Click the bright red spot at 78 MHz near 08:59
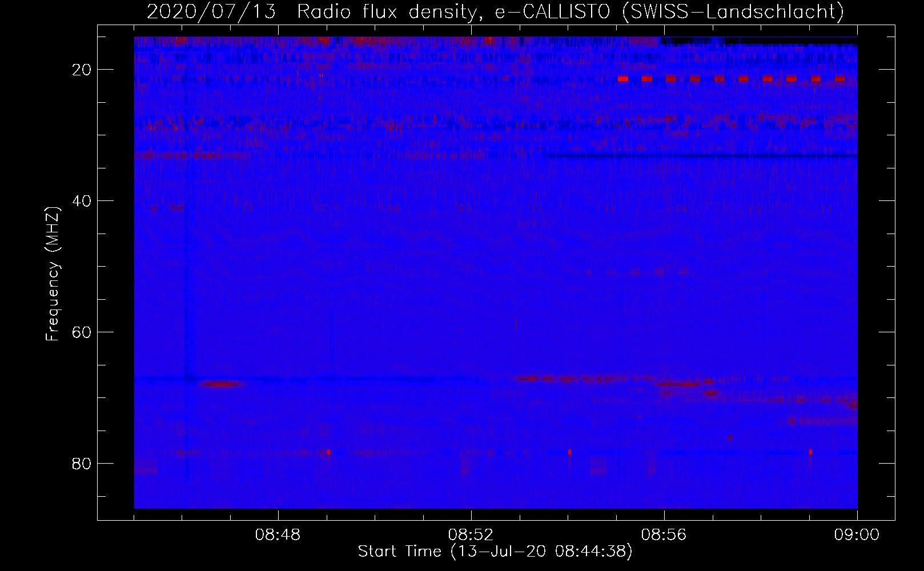The image size is (924, 571). tap(810, 452)
